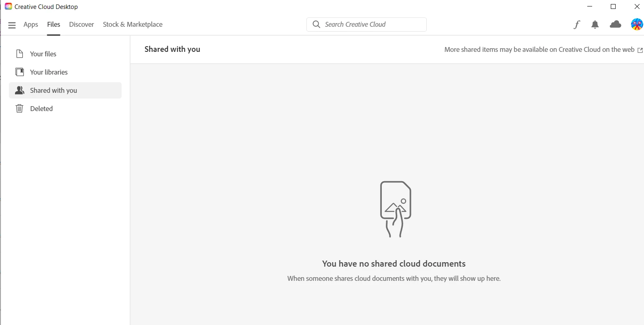Go to the Discover tab
644x325 pixels.
pos(81,24)
